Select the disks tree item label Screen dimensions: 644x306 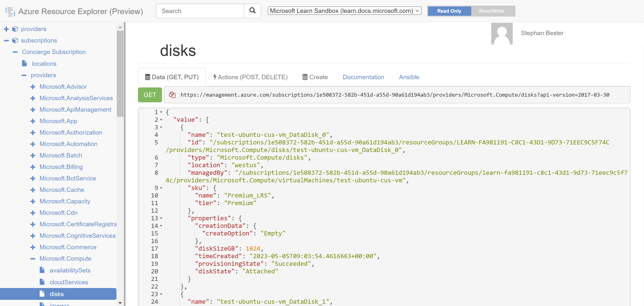click(57, 294)
